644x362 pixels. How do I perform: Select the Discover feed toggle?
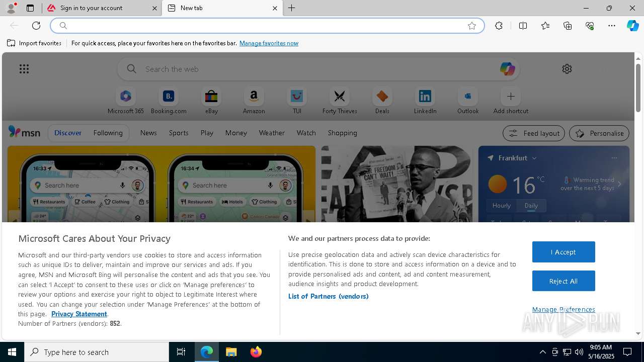68,133
